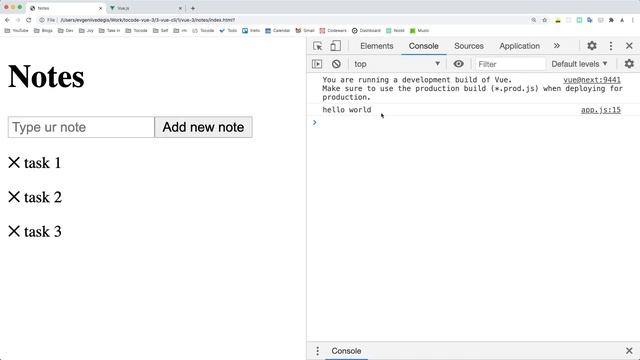Open the Sources tab

469,46
